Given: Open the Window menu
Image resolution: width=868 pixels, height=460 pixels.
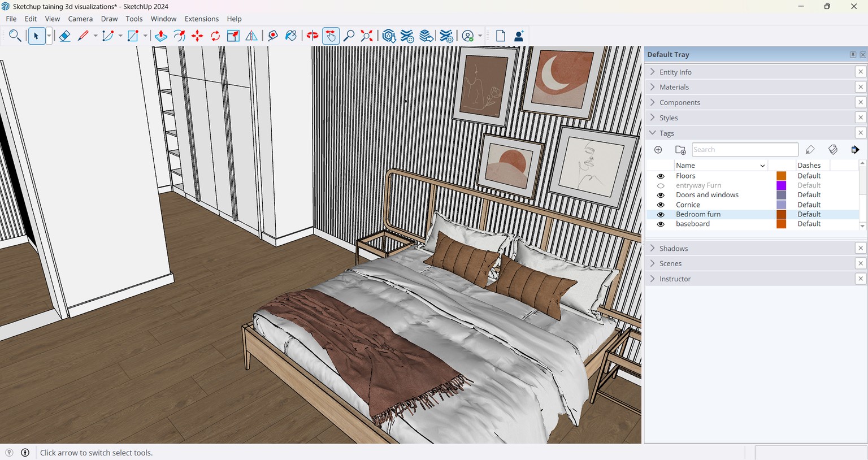Looking at the screenshot, I should (x=163, y=19).
